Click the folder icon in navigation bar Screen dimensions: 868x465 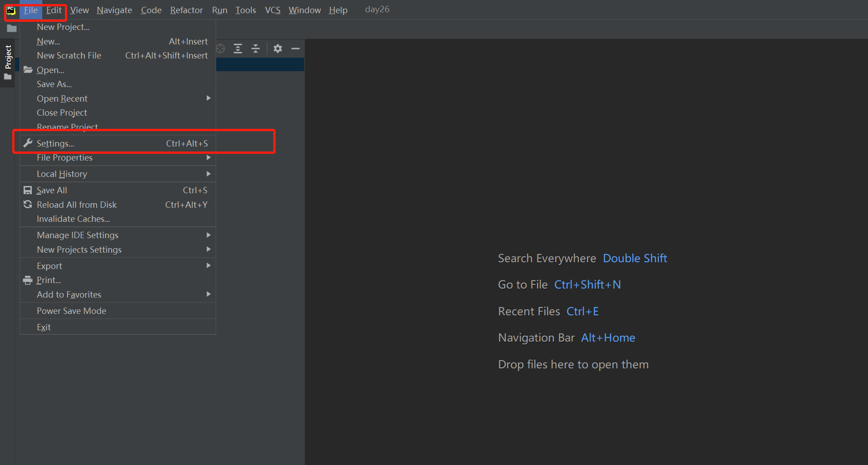point(12,29)
